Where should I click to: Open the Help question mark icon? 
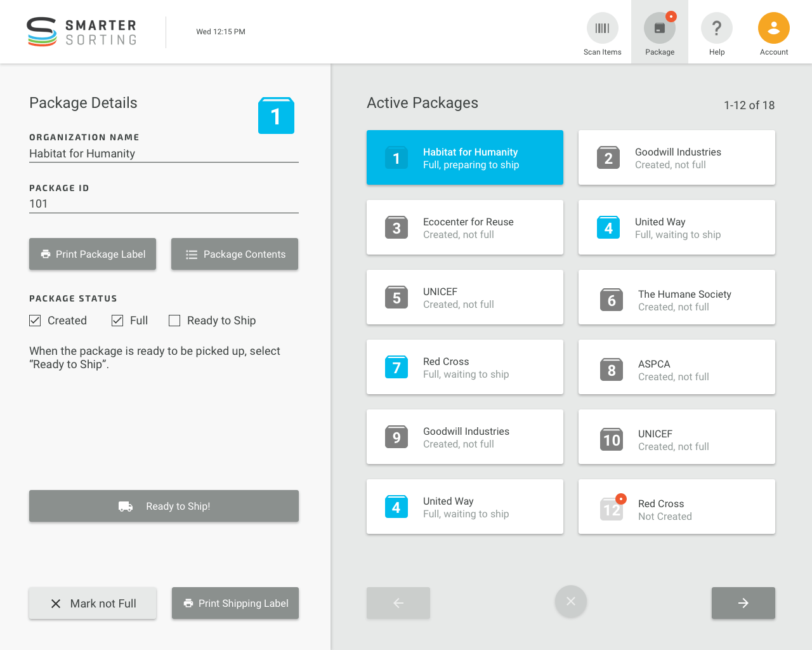717,29
